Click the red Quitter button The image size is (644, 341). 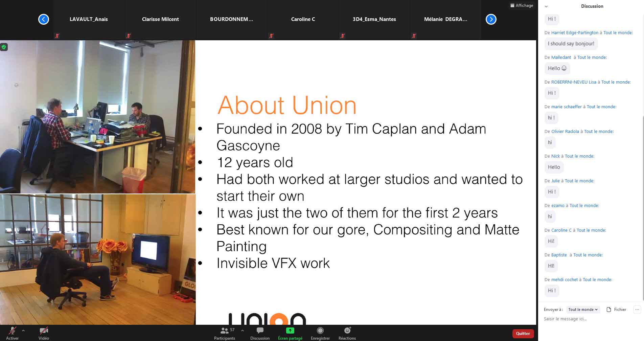[x=523, y=334]
